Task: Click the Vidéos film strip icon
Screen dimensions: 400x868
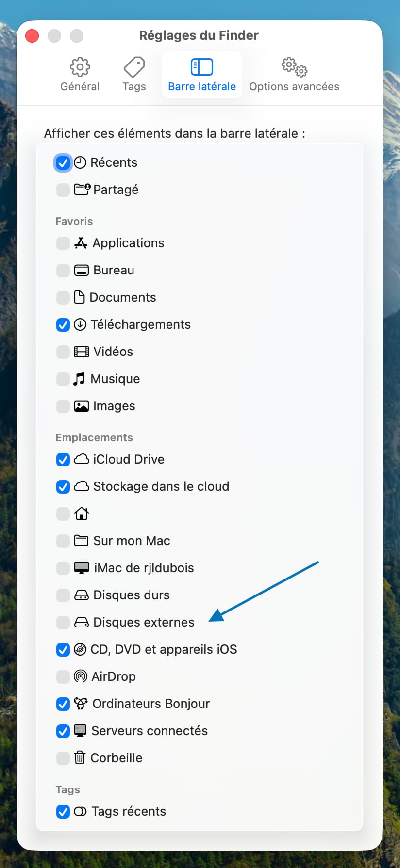Action: click(81, 352)
